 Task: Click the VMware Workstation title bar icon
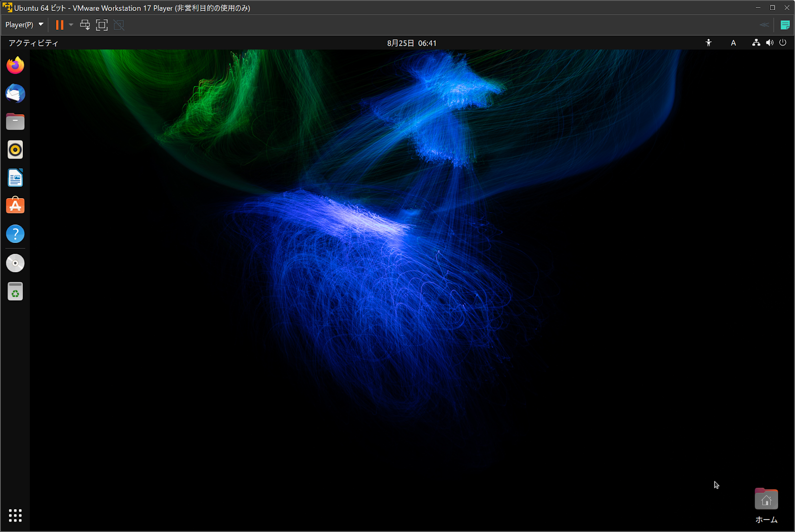point(7,7)
